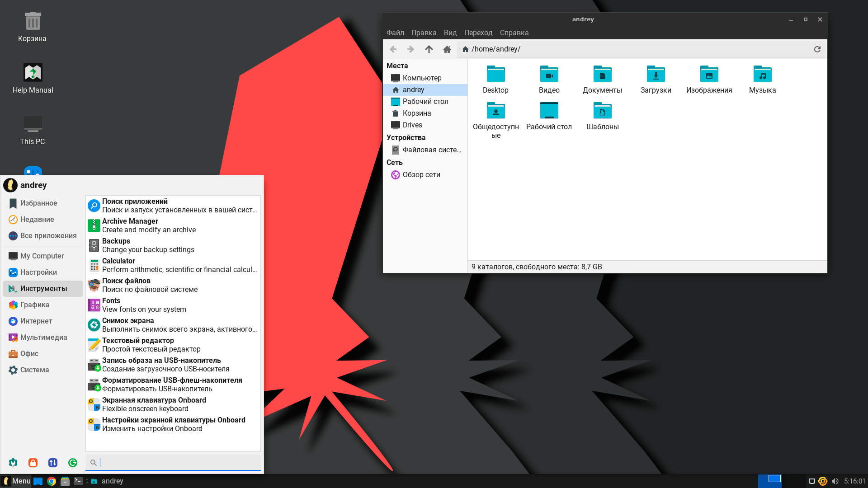Click the home folder toolbar button
Image resolution: width=868 pixels, height=488 pixels.
pyautogui.click(x=447, y=49)
